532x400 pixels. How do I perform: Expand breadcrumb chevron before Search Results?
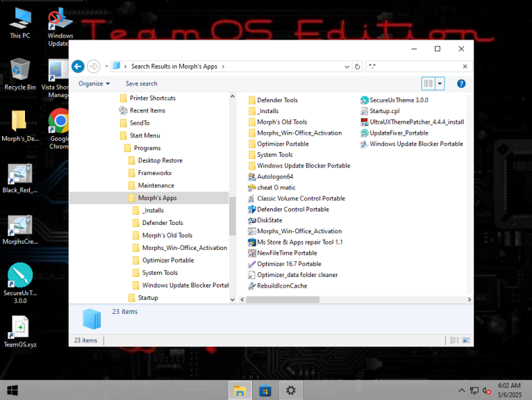coord(125,67)
